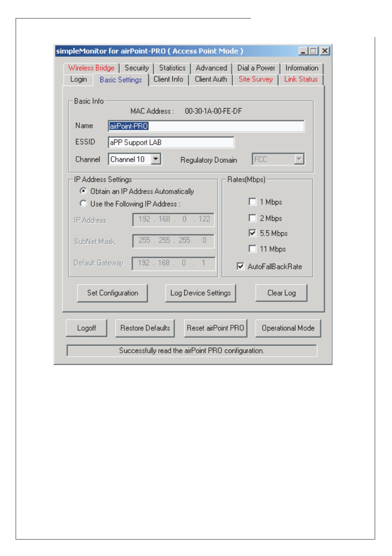Switch to the Security tab
This screenshot has height=556, width=392.
click(x=137, y=68)
